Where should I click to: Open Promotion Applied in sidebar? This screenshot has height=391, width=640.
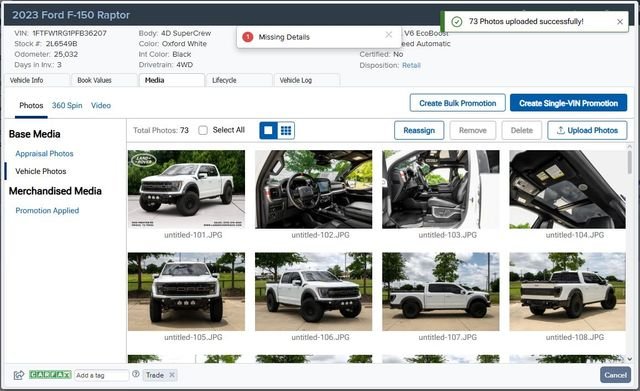click(x=47, y=211)
